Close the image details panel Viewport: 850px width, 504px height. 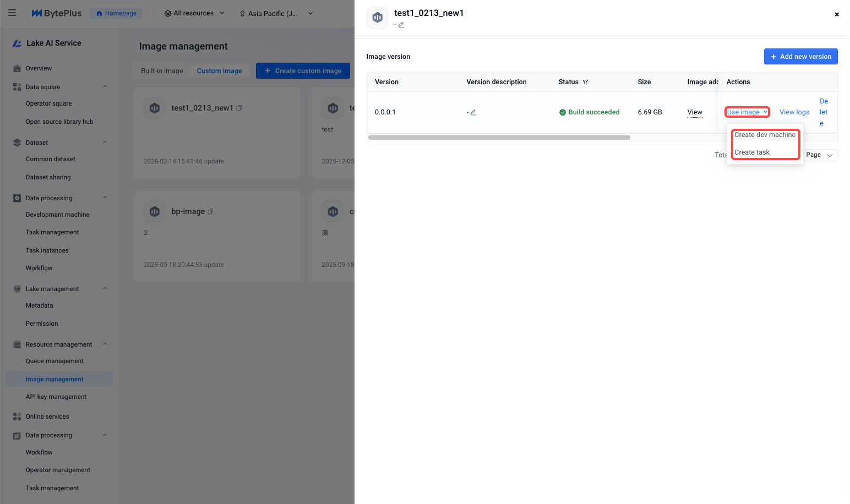point(836,14)
